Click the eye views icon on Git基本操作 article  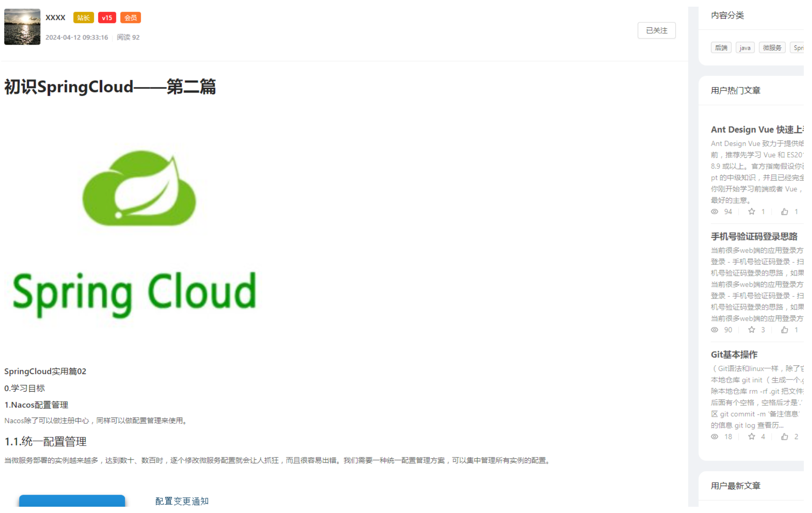(715, 437)
